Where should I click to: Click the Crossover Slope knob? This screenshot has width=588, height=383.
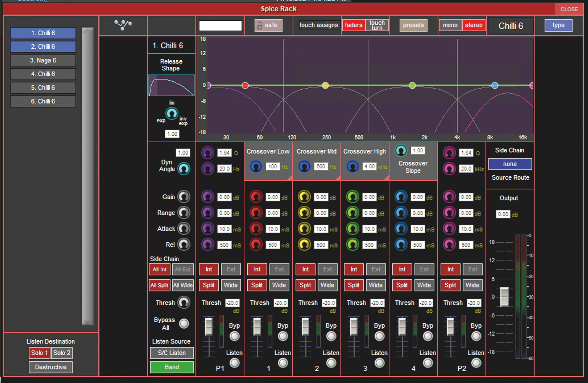pos(401,150)
